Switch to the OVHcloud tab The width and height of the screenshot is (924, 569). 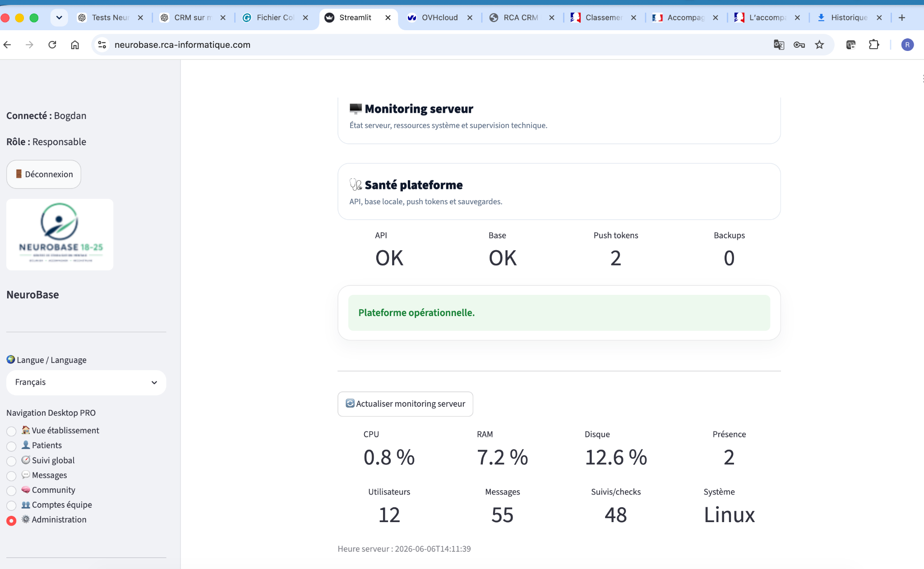(x=439, y=18)
